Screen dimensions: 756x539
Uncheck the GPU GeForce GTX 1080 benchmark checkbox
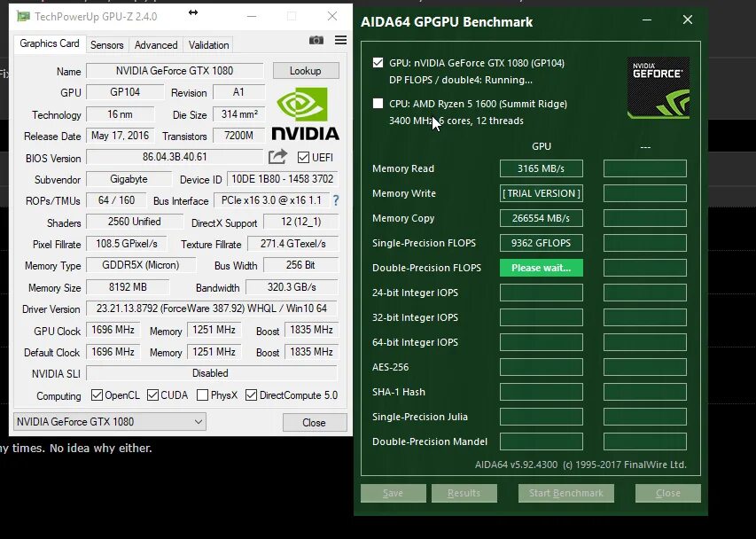point(378,63)
